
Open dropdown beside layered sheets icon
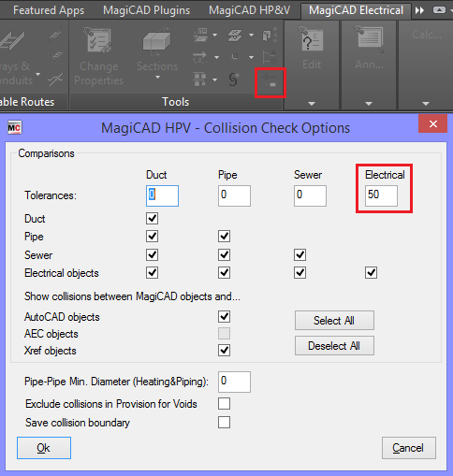(x=251, y=35)
